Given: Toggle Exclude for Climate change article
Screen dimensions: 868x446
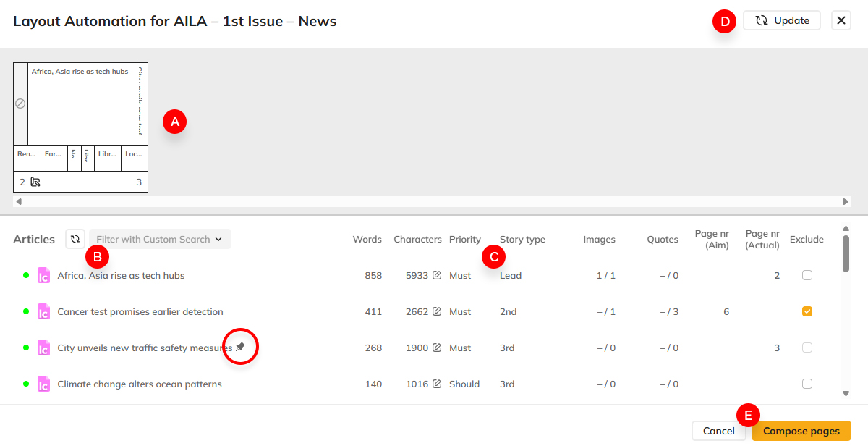Looking at the screenshot, I should pos(807,384).
